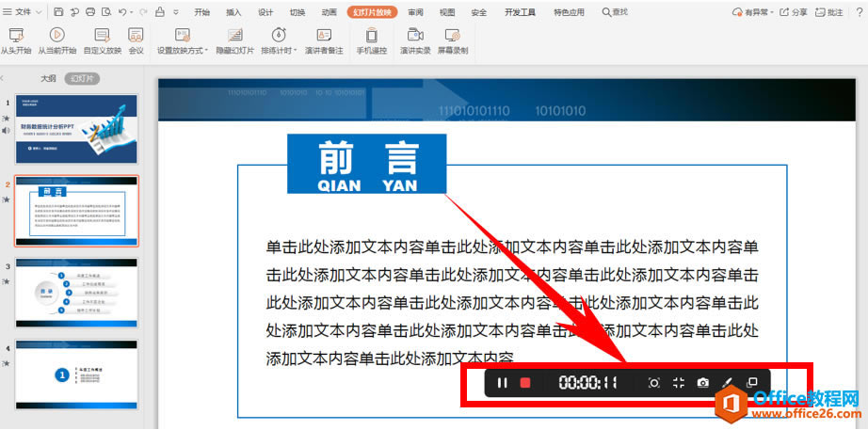Stop the recording with the red square
This screenshot has width=868, height=430.
(526, 383)
